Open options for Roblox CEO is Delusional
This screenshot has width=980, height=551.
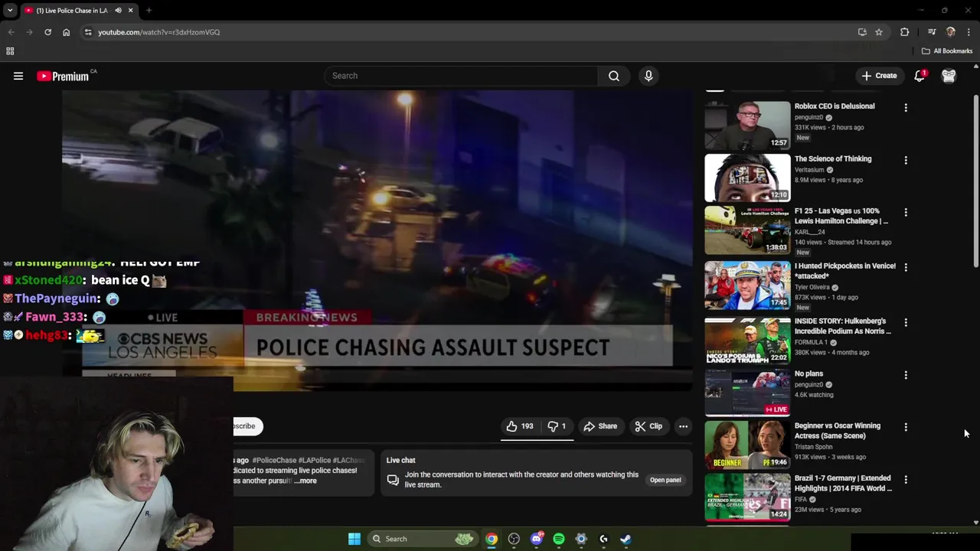coord(906,108)
